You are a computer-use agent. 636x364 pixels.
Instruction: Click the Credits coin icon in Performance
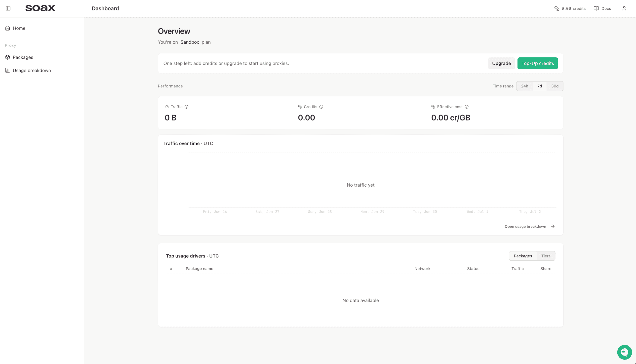[300, 107]
